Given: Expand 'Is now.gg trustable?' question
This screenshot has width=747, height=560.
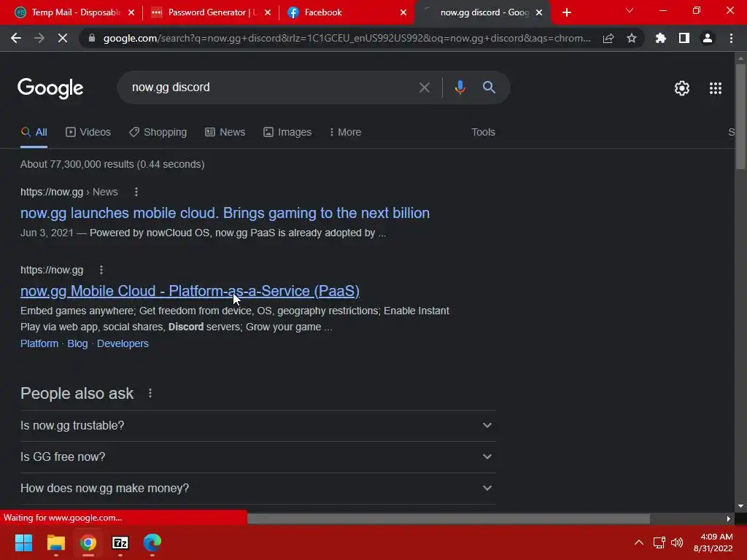Looking at the screenshot, I should click(258, 426).
